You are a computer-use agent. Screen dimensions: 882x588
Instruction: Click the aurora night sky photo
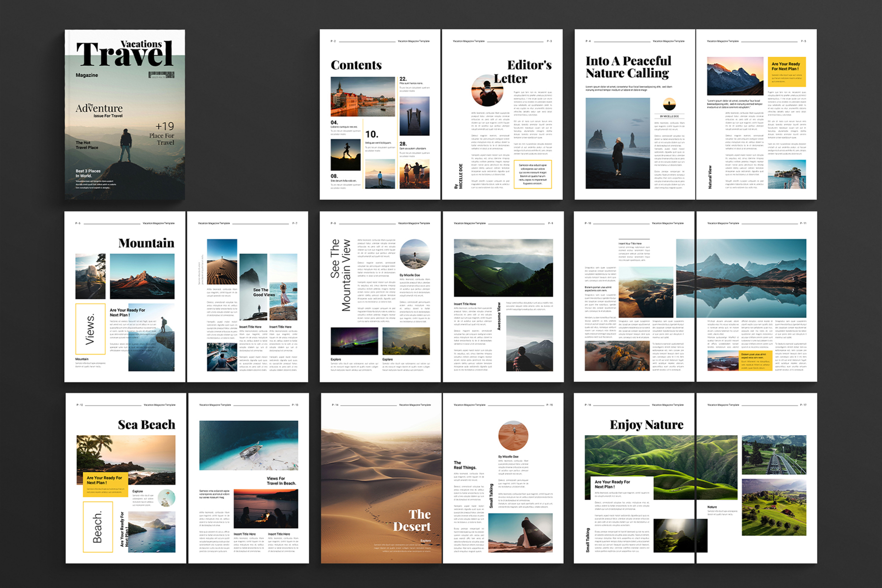[354, 341]
